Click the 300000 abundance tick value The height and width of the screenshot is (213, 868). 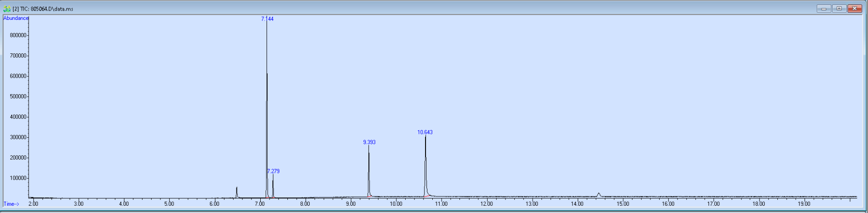(18, 137)
